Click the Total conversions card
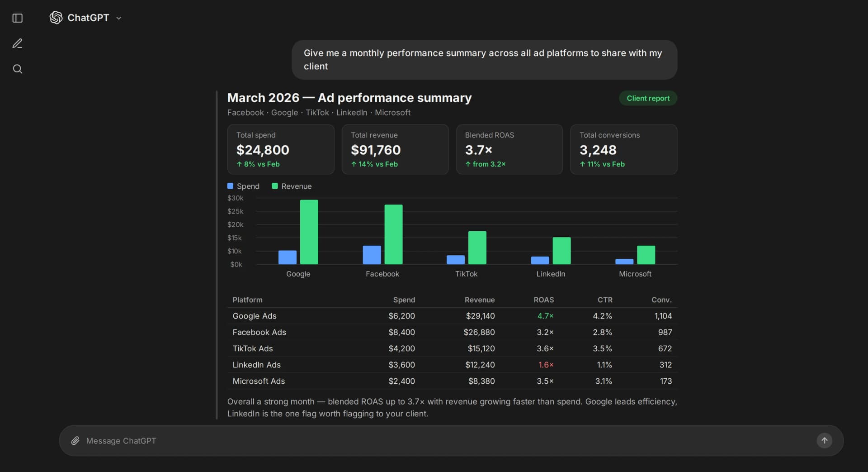This screenshot has height=472, width=868. pos(624,149)
